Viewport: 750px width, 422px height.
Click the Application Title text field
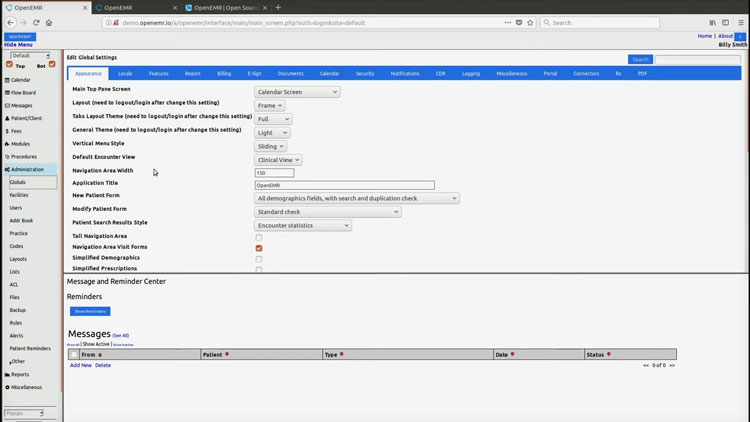click(x=345, y=185)
